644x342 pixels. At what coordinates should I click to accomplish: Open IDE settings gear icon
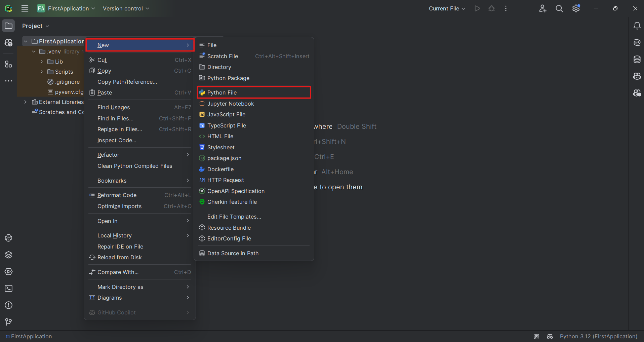click(576, 9)
